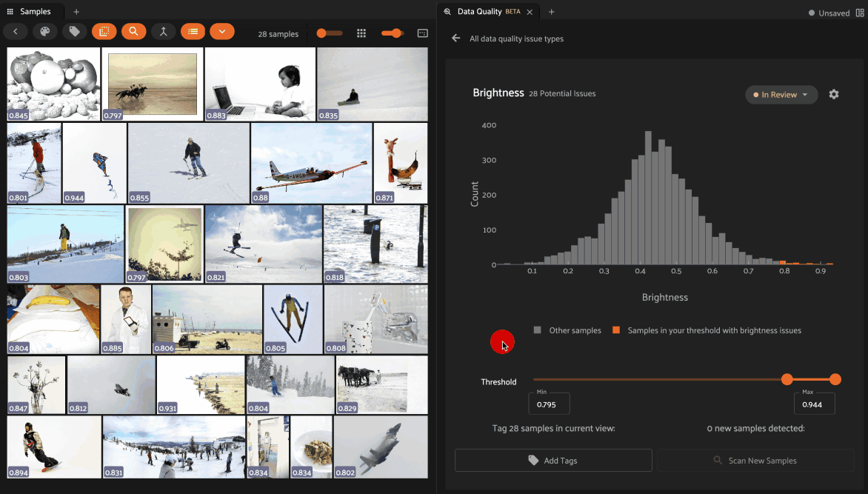868x494 pixels.
Task: Toggle the field list display icon
Action: [193, 32]
